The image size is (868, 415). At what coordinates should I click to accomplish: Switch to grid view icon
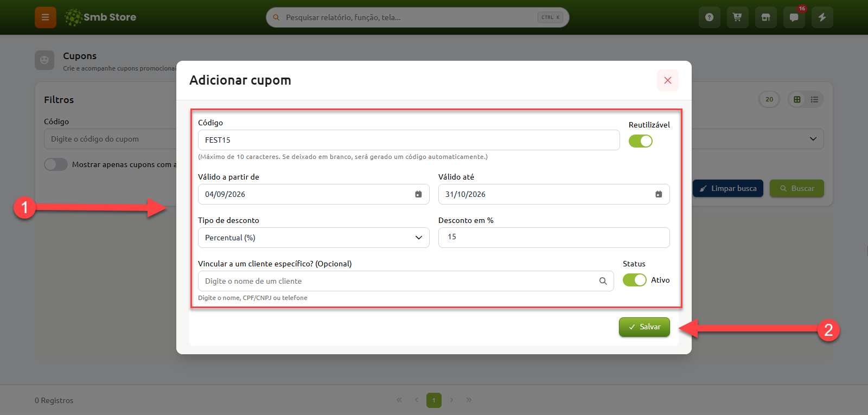coord(797,99)
